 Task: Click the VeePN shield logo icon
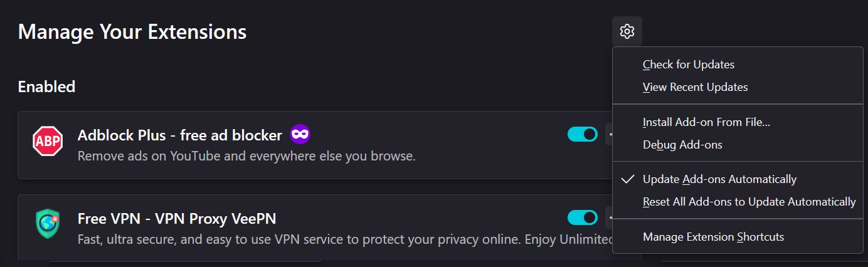point(48,224)
